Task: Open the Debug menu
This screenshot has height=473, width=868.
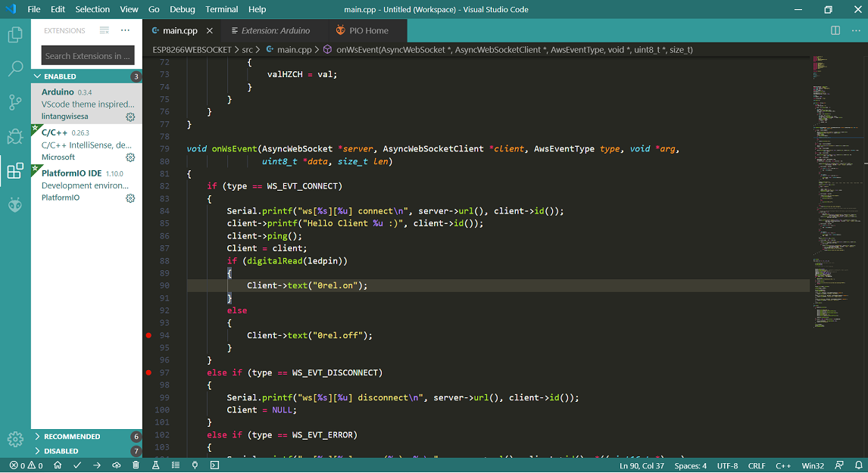Action: 182,9
